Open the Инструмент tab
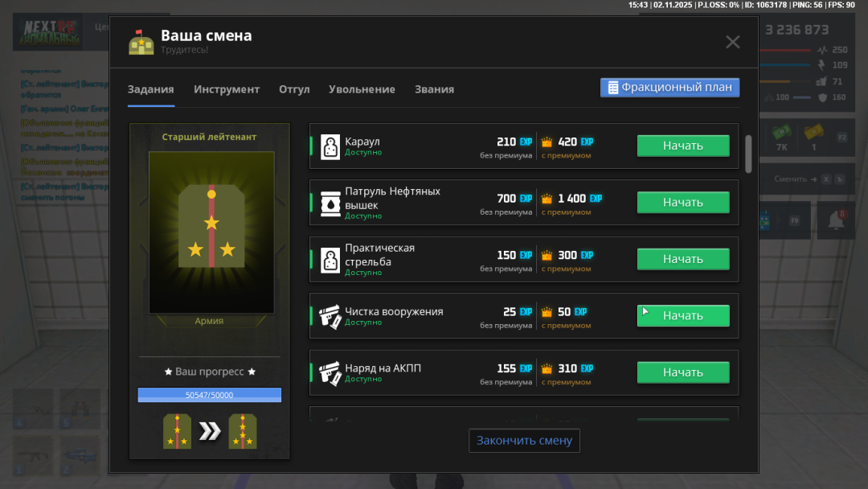The image size is (868, 489). click(227, 89)
